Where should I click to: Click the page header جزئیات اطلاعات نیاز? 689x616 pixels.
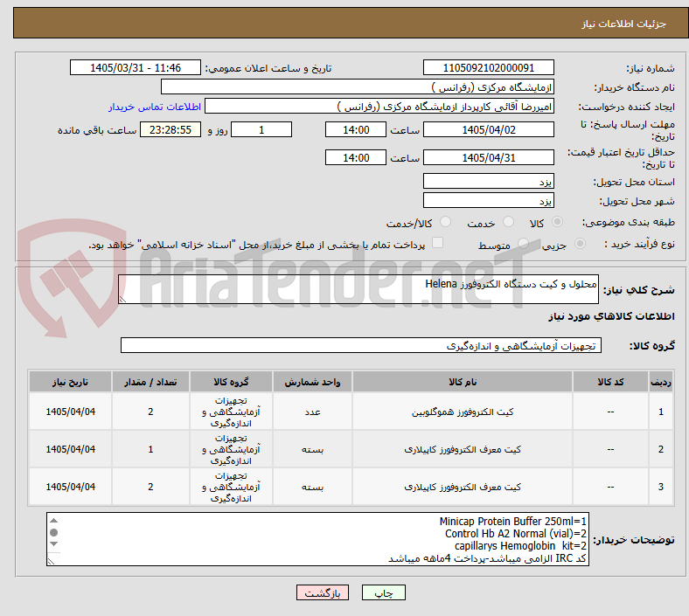(623, 24)
